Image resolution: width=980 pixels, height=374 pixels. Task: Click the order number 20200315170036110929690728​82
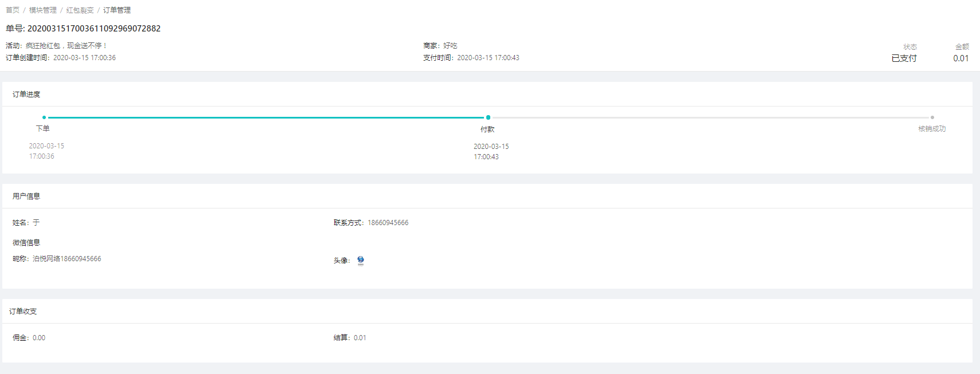pyautogui.click(x=94, y=29)
